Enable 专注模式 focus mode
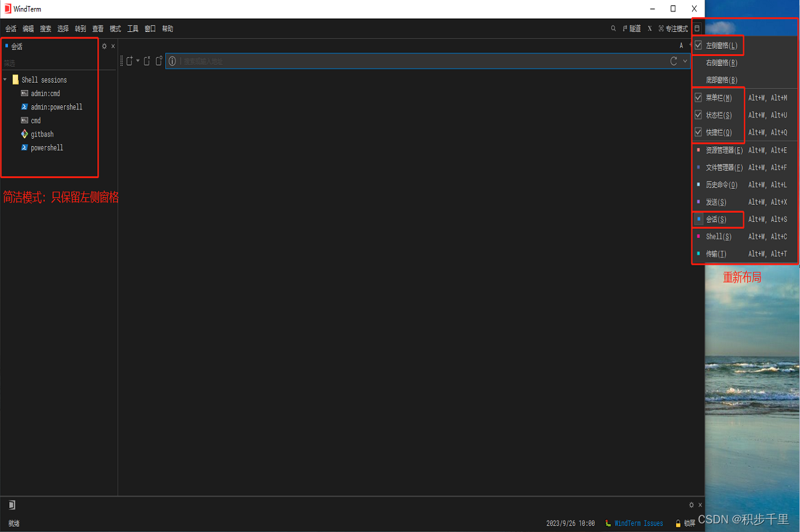This screenshot has width=800, height=532. pyautogui.click(x=673, y=29)
